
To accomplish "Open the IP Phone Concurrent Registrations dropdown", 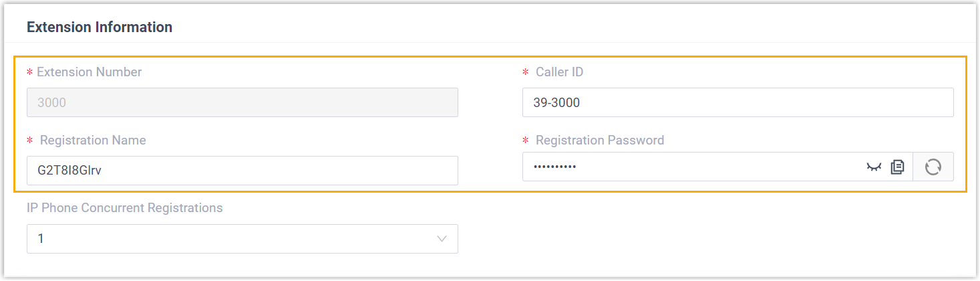I will point(242,239).
